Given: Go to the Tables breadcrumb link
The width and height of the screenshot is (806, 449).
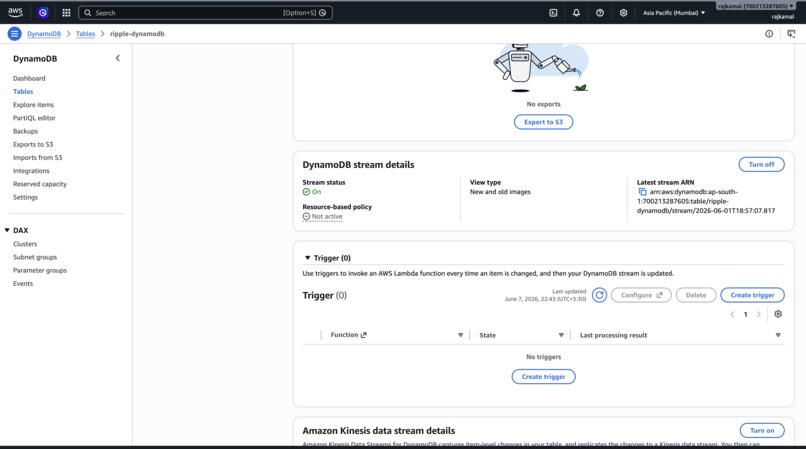Looking at the screenshot, I should [x=85, y=34].
